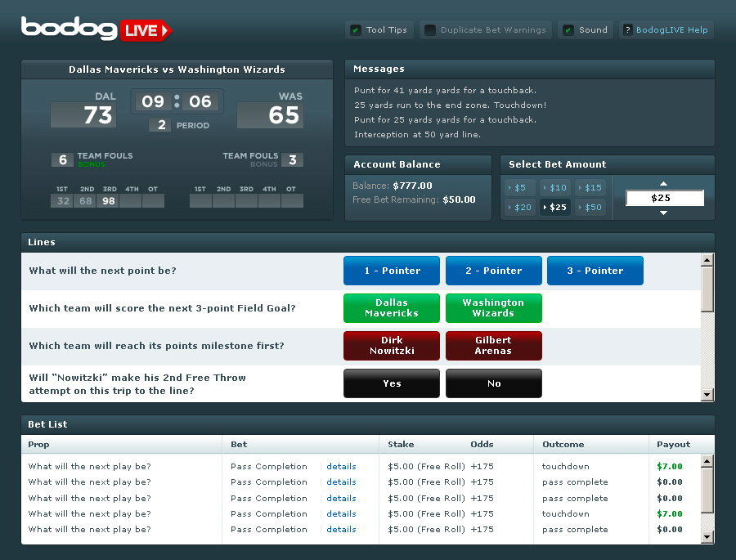Open details link in first bet row
The image size is (736, 560).
[x=341, y=466]
